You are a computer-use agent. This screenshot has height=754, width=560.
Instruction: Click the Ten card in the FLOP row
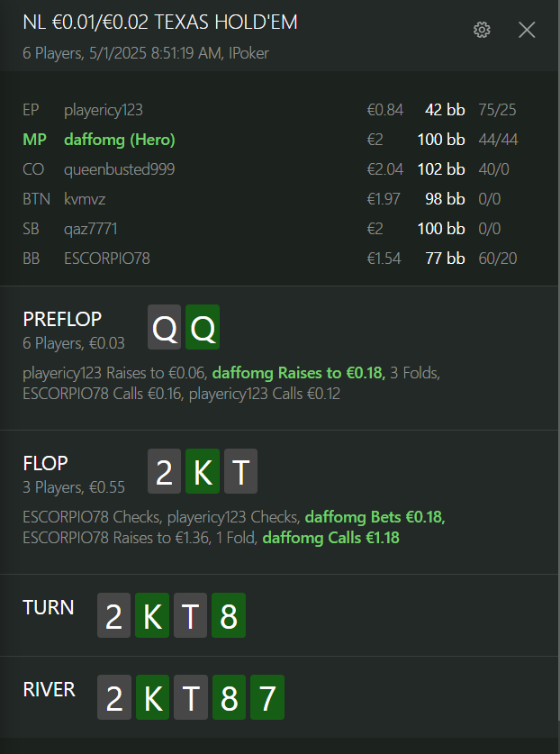click(240, 473)
